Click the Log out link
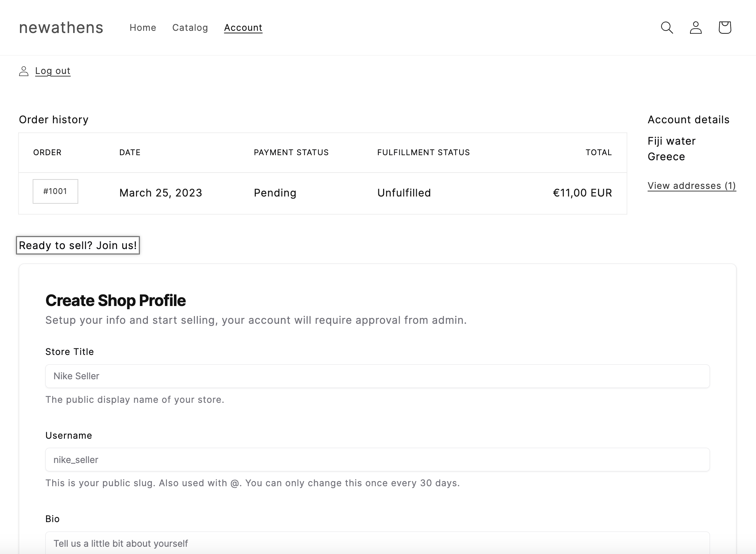Image resolution: width=756 pixels, height=554 pixels. [53, 71]
